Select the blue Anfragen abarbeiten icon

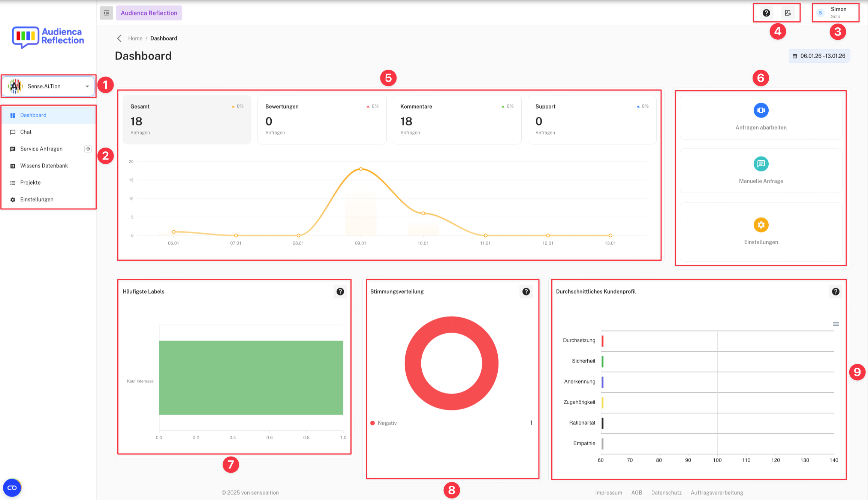[760, 110]
